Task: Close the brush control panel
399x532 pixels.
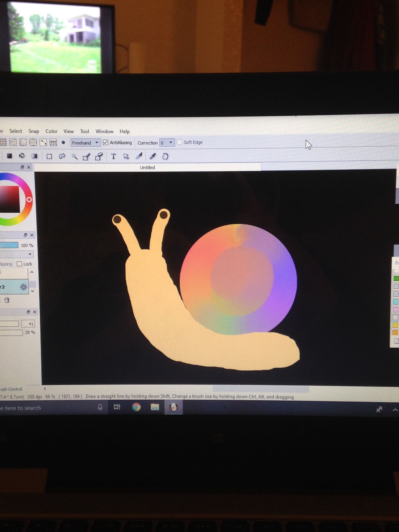Action: click(x=35, y=312)
